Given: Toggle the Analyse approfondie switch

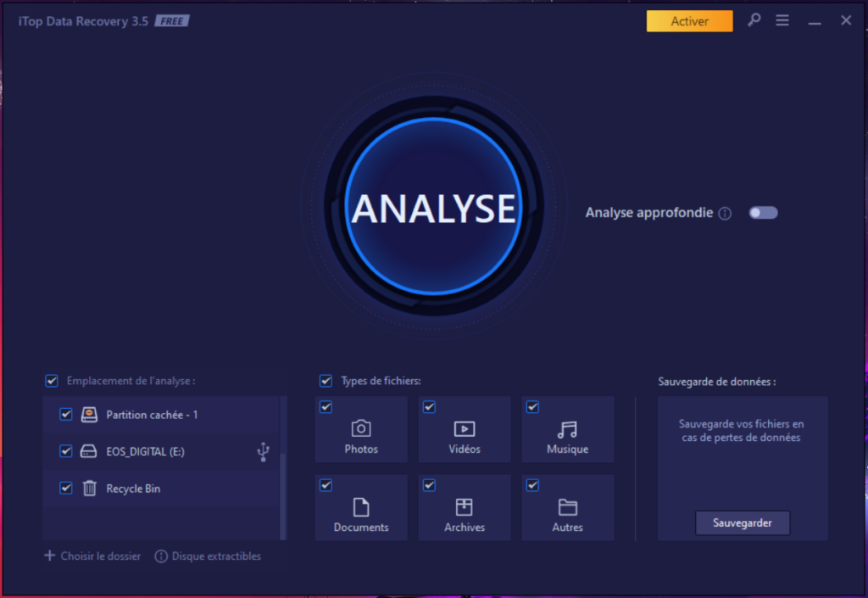Looking at the screenshot, I should tap(763, 213).
